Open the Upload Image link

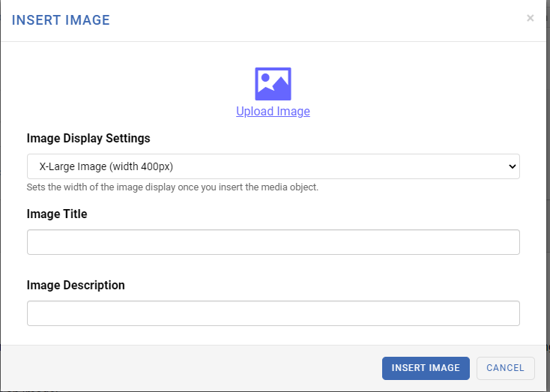(x=273, y=111)
